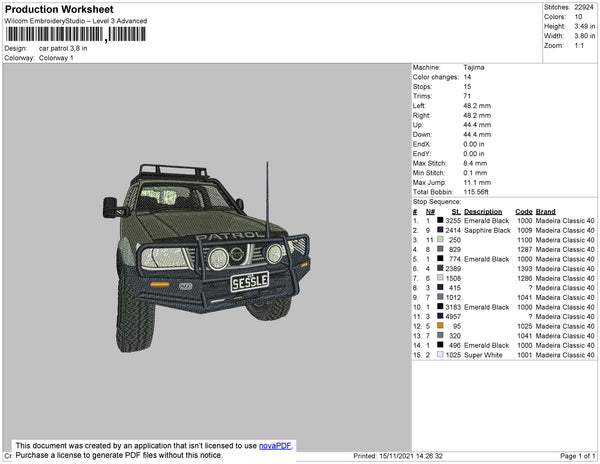Image resolution: width=600 pixels, height=464 pixels.
Task: Select the Max Stitch value 8.4 mm
Action: pyautogui.click(x=475, y=163)
